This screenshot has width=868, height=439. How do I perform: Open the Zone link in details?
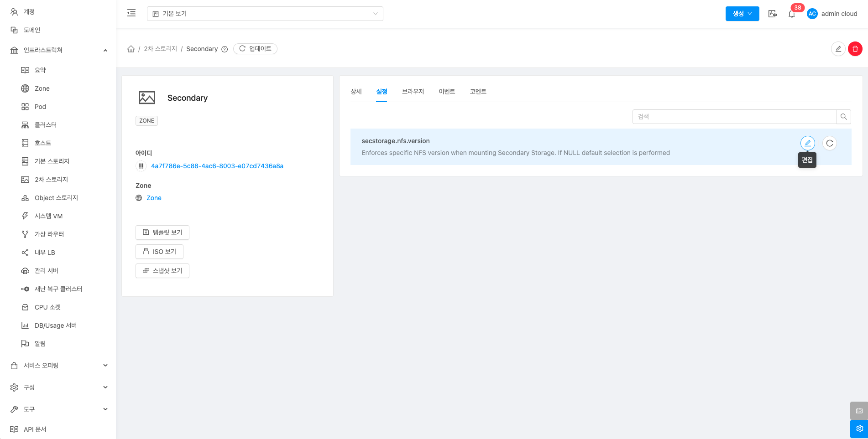point(154,198)
